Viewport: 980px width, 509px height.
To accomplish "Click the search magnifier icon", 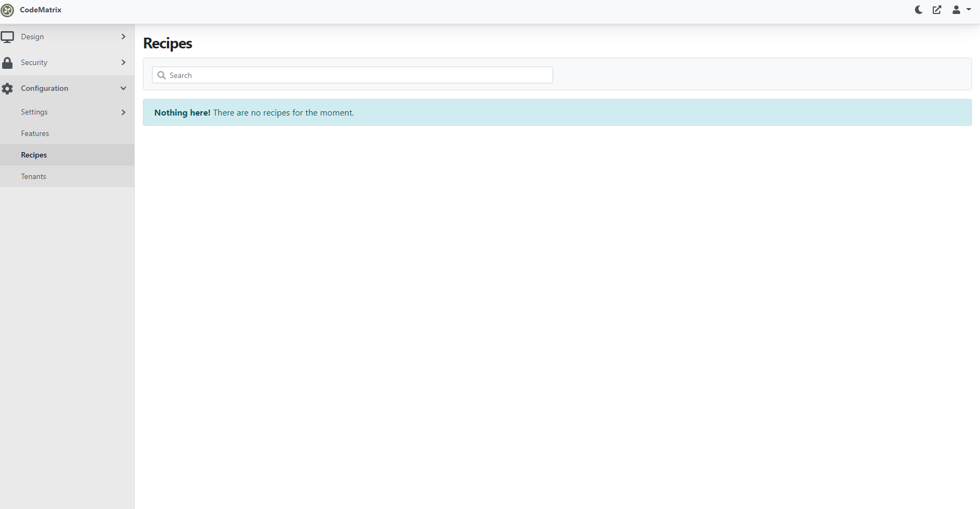I will (x=162, y=75).
